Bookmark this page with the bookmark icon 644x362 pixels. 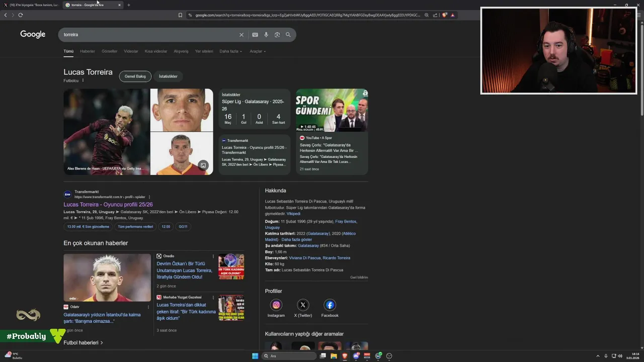coord(180,15)
